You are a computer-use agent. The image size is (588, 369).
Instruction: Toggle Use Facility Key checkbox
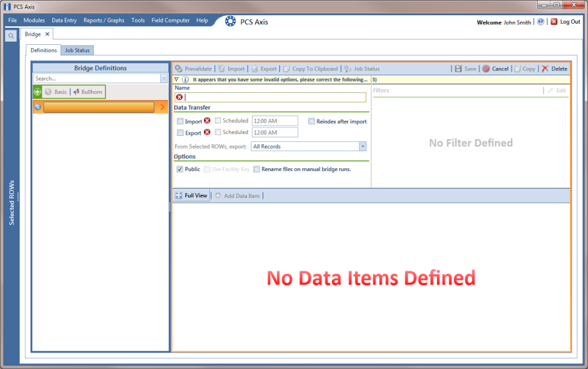[x=207, y=169]
